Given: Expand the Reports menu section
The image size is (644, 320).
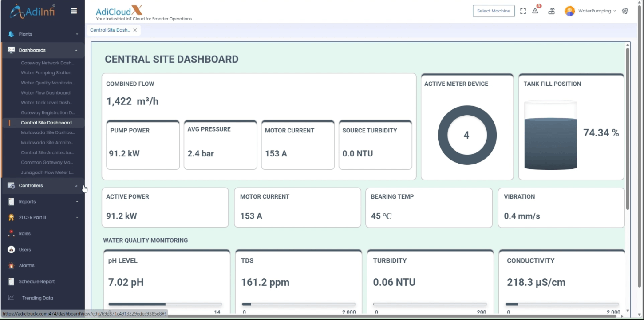Looking at the screenshot, I should point(43,201).
